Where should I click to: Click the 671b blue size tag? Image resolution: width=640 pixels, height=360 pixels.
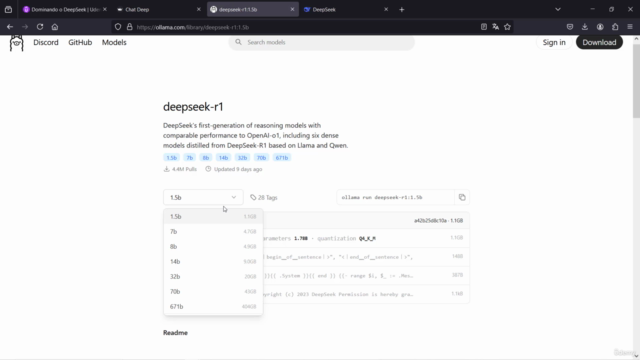[x=282, y=158]
